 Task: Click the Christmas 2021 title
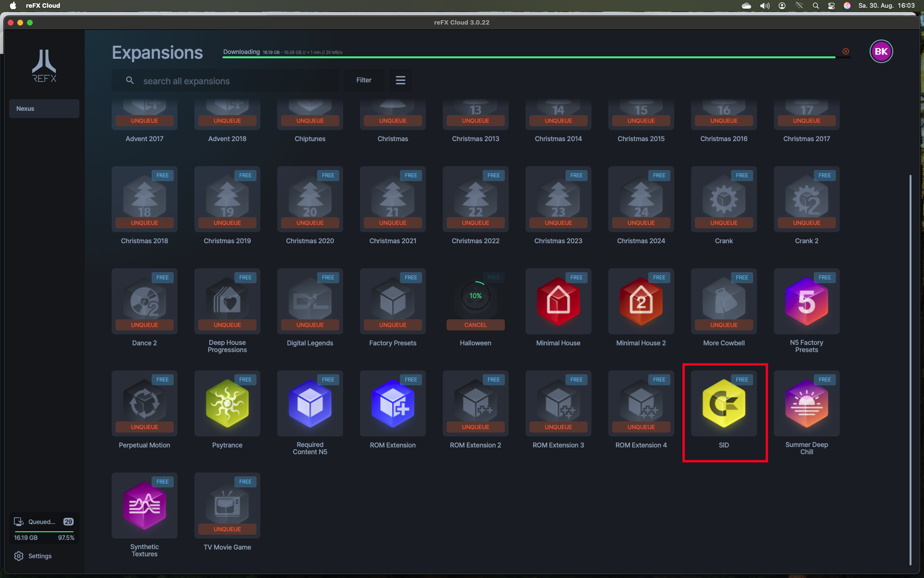click(x=393, y=241)
